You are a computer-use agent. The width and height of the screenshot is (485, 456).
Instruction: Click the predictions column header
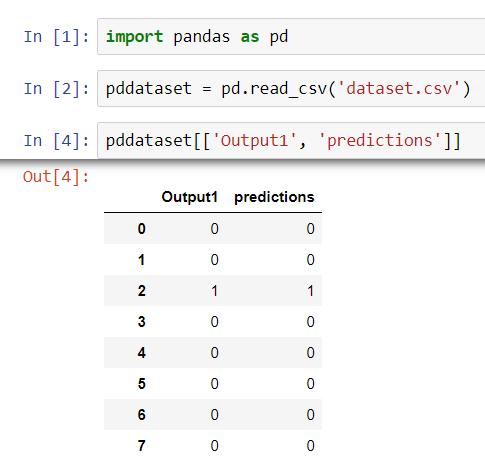coord(274,197)
